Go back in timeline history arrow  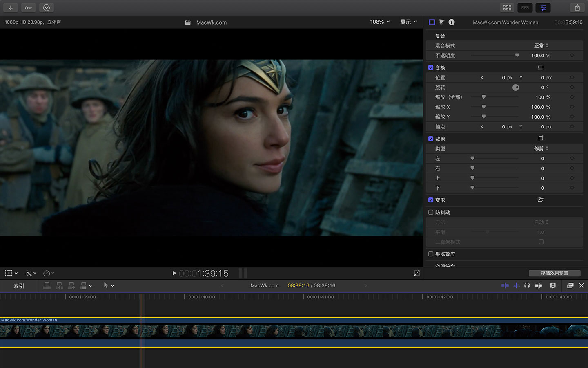223,285
